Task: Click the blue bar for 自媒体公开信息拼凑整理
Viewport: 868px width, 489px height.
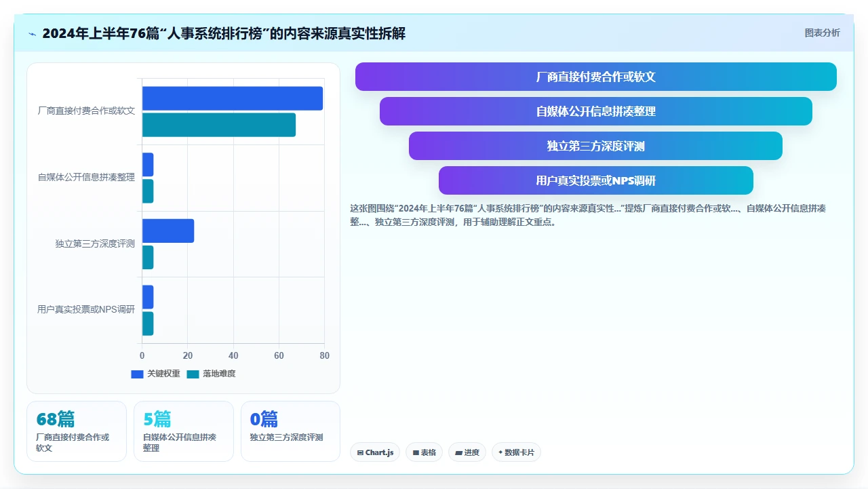Action: 148,164
